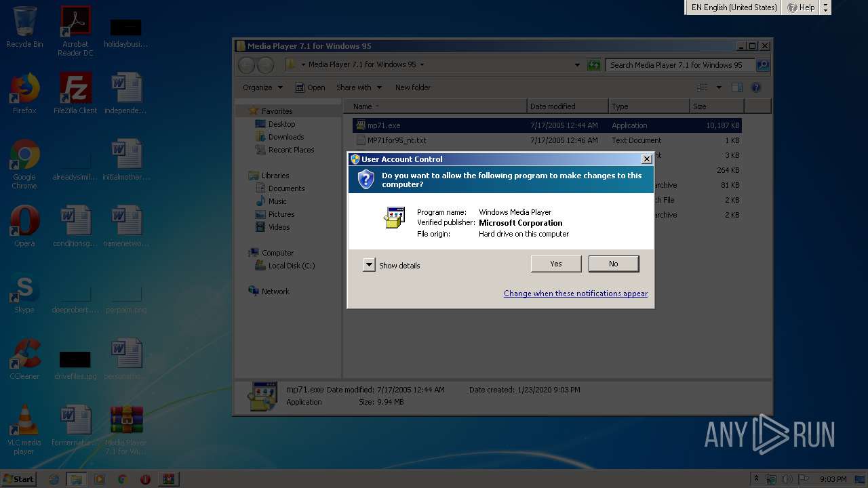Launch Firefox from the desktop
This screenshot has height=488, width=868.
(24, 94)
